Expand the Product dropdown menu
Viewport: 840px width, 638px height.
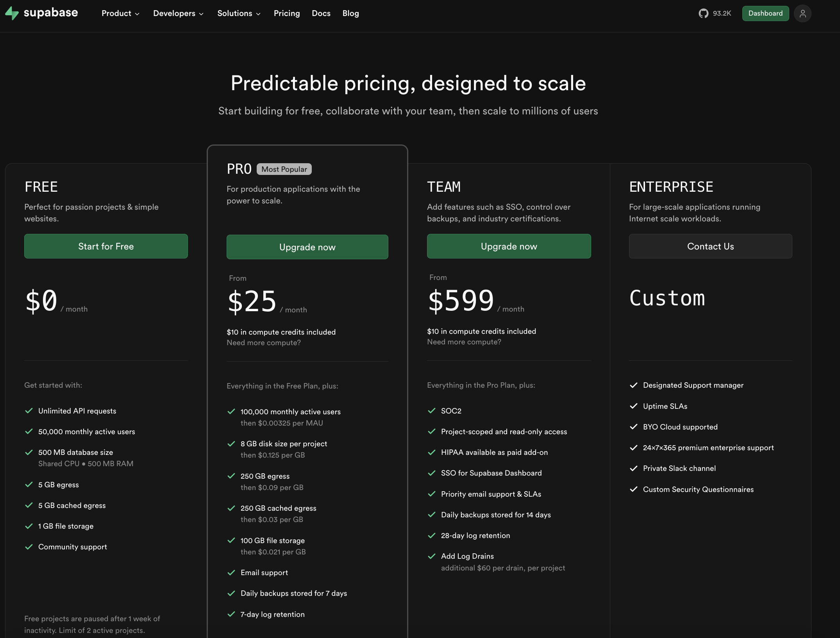pos(120,14)
